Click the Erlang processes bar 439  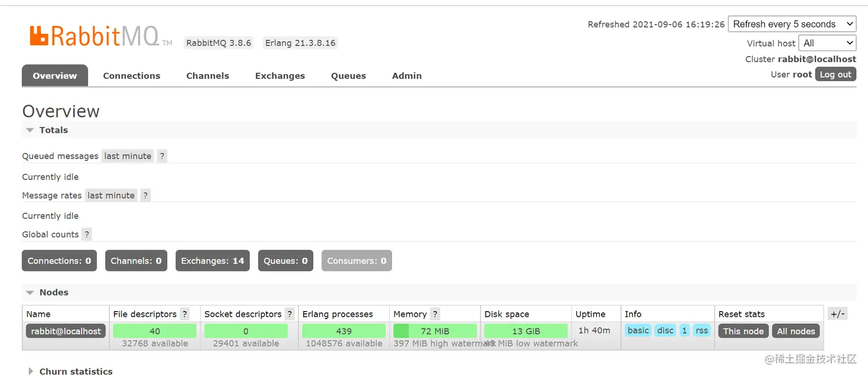click(344, 331)
